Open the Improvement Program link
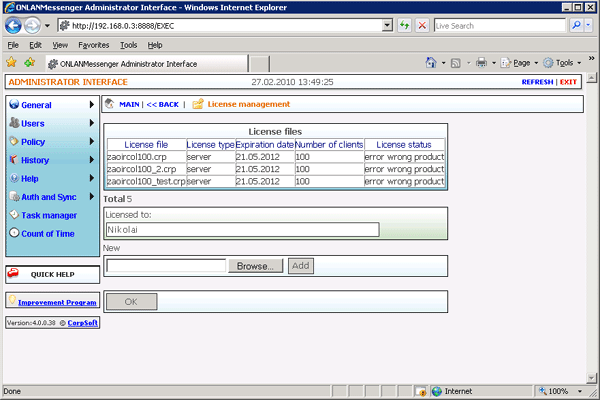This screenshot has width=600, height=400. click(57, 302)
